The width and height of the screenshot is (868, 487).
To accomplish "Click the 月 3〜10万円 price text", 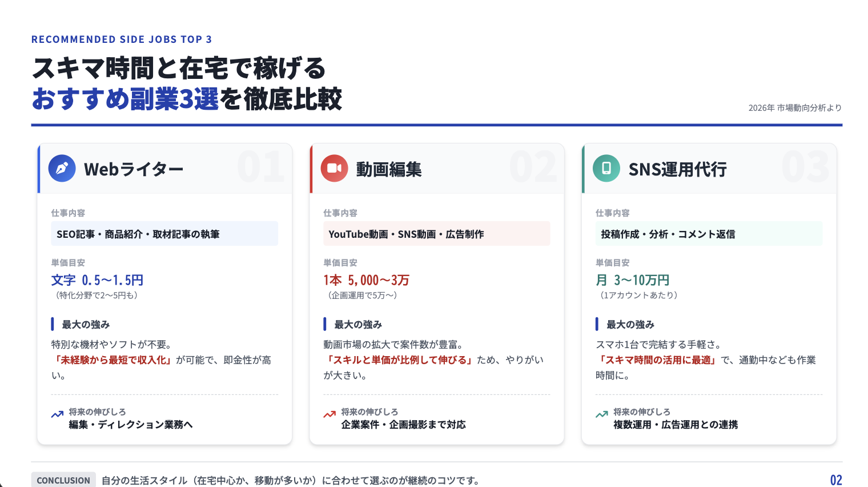I will 632,280.
